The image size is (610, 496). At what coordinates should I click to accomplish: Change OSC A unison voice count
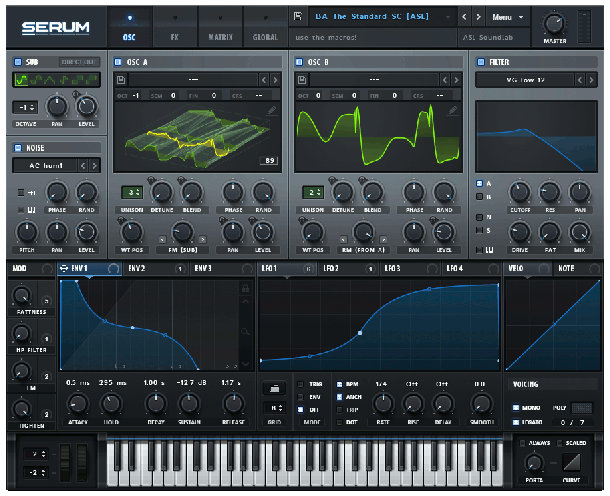(132, 192)
